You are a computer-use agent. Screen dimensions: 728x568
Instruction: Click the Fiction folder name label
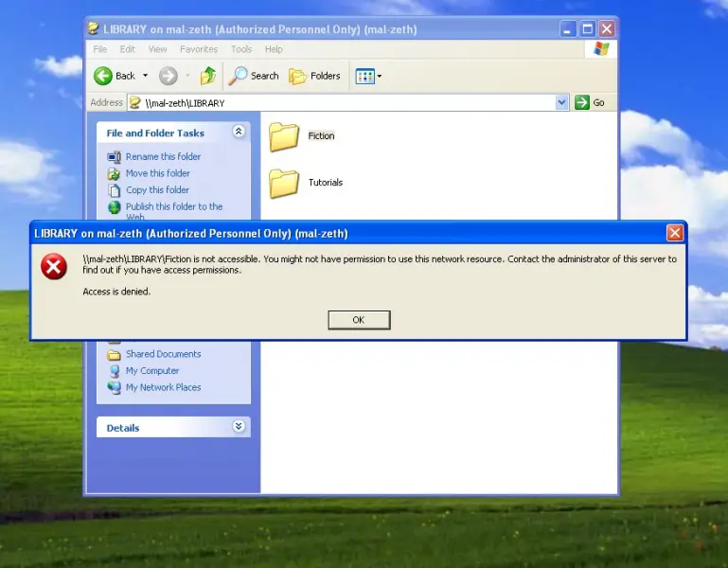coord(321,135)
